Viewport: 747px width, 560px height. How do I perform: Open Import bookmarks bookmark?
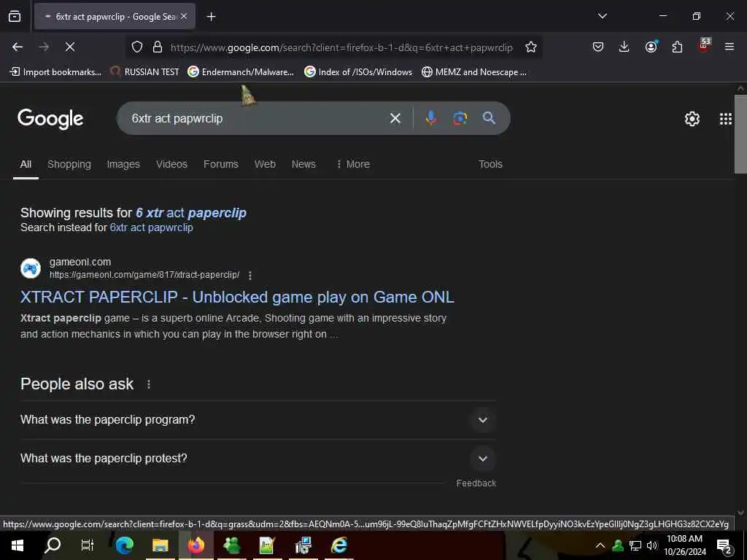(x=55, y=72)
